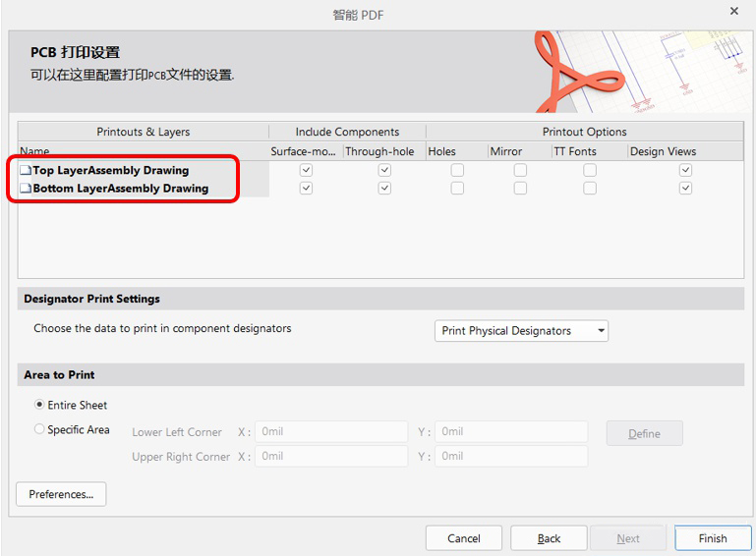The height and width of the screenshot is (556, 756).
Task: Enable Mirror for Bottom LayerAssembly Drawing
Action: click(x=520, y=188)
